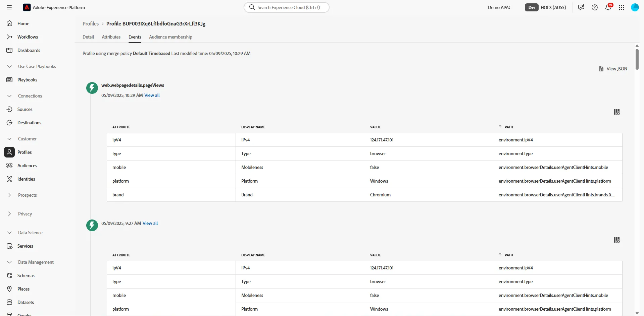Viewport: 644px width, 316px height.
Task: Click the Workflows sidebar icon
Action: pos(9,37)
